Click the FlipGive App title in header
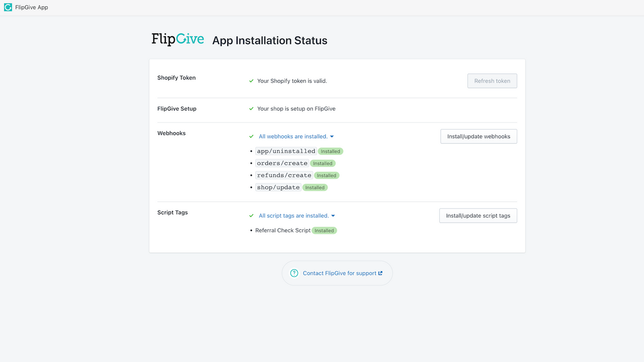This screenshot has width=644, height=362. 32,8
